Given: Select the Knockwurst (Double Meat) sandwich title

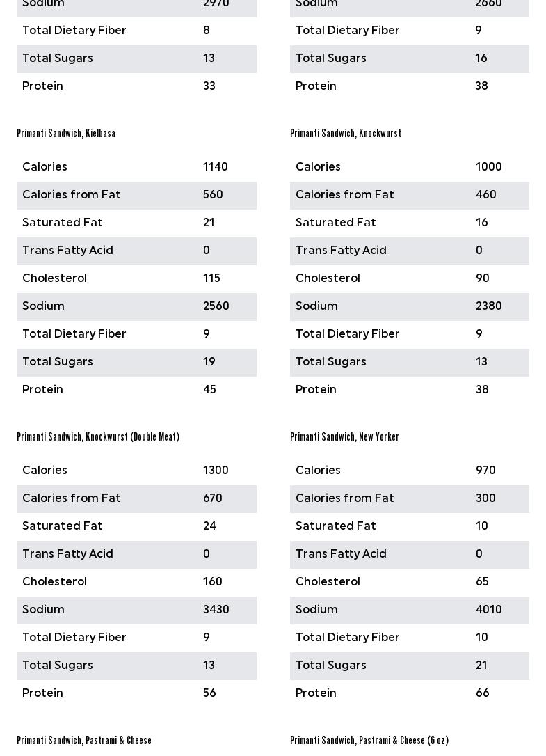Looking at the screenshot, I should [x=98, y=437].
